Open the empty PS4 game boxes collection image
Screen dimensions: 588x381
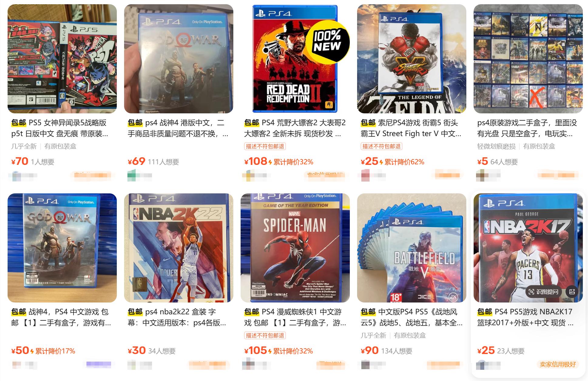[528, 59]
